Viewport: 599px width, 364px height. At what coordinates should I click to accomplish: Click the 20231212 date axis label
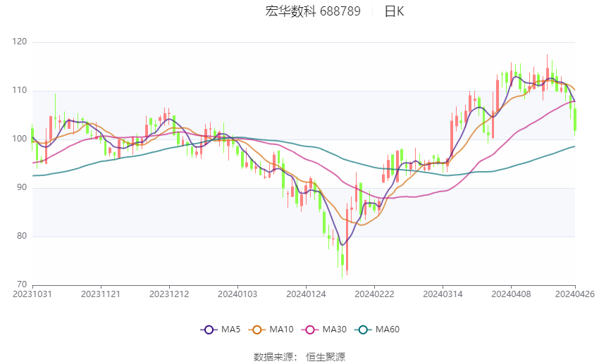tap(169, 294)
